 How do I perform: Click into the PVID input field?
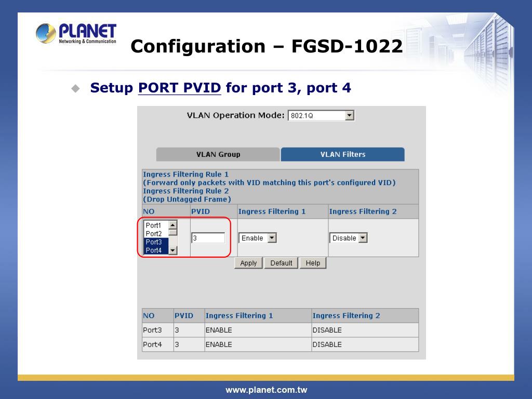tap(208, 238)
